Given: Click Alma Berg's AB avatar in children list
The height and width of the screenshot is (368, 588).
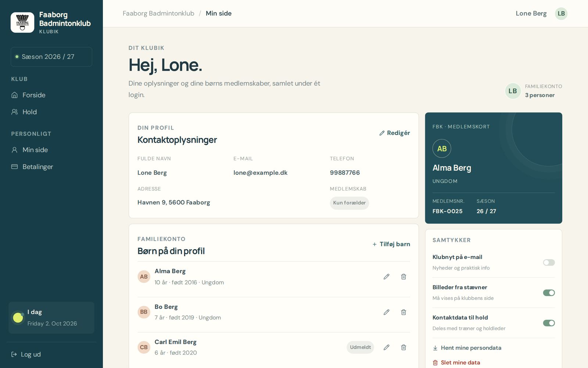Looking at the screenshot, I should 144,277.
